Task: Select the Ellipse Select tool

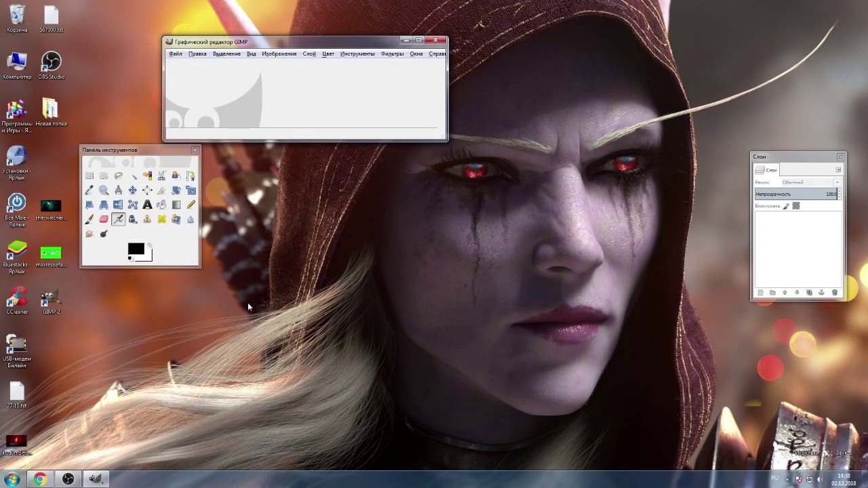Action: 104,176
